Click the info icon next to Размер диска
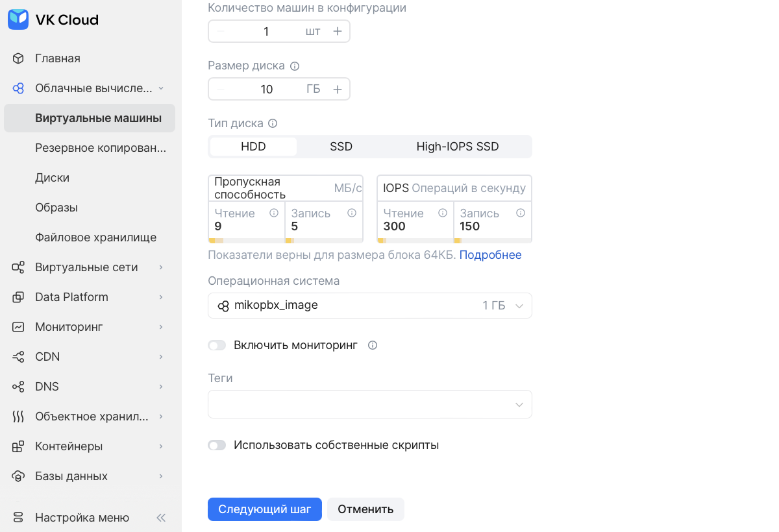This screenshot has width=779, height=532. point(295,66)
